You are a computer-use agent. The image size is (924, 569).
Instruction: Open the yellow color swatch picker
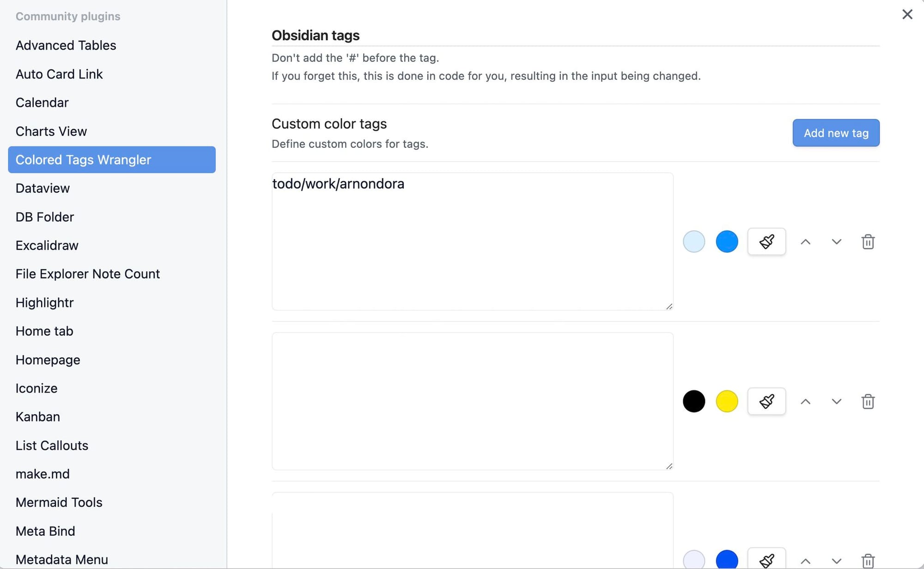(x=727, y=401)
